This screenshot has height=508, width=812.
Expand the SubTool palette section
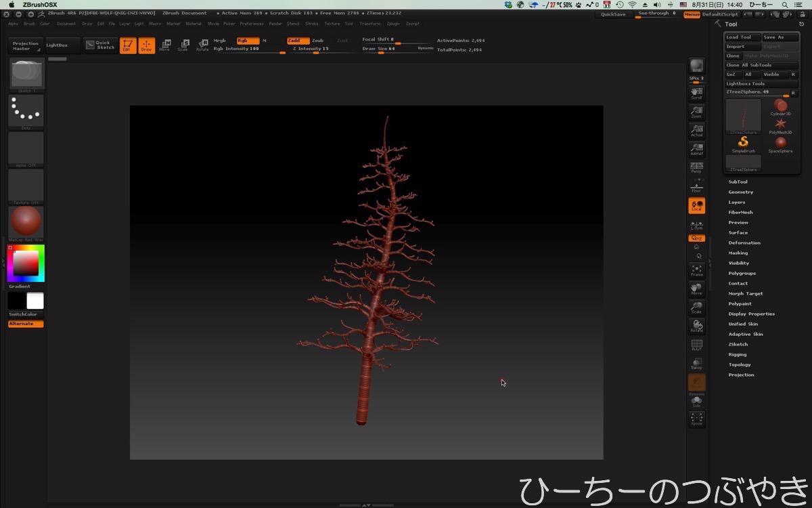[738, 182]
